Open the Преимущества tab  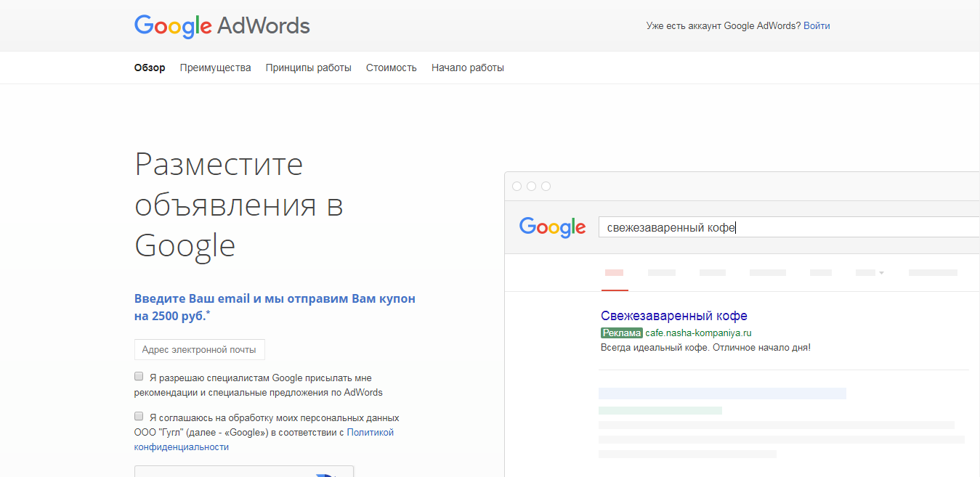click(x=216, y=68)
